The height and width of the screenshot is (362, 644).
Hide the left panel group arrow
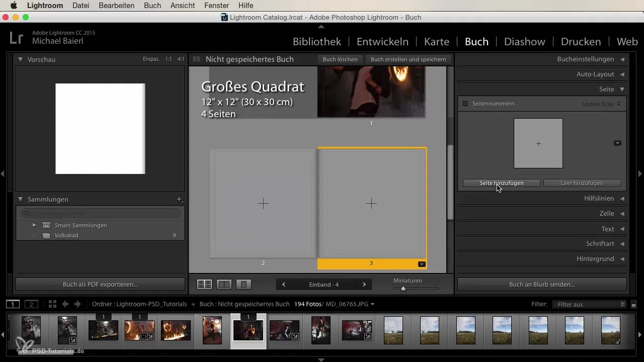click(x=3, y=173)
